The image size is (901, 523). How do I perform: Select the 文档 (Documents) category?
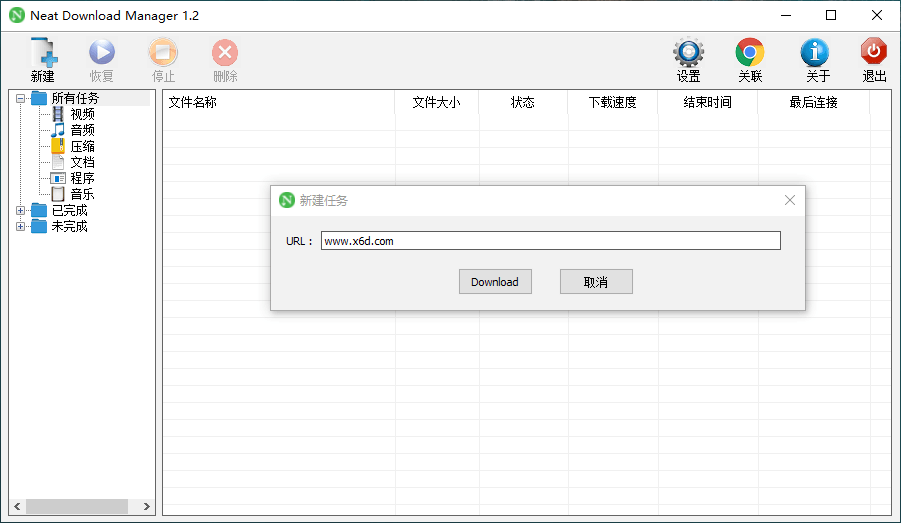coord(82,162)
